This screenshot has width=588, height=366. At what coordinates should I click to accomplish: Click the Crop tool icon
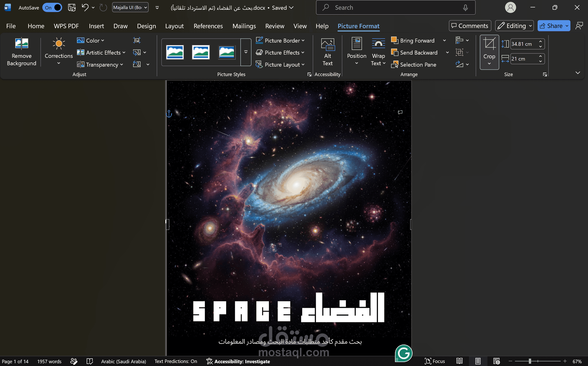pos(489,43)
